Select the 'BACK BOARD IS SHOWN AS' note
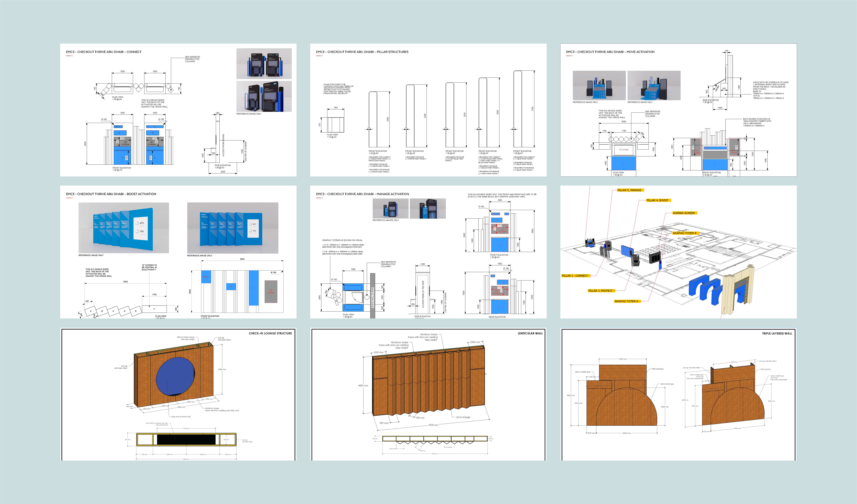This screenshot has height=504, width=857. pos(757,122)
